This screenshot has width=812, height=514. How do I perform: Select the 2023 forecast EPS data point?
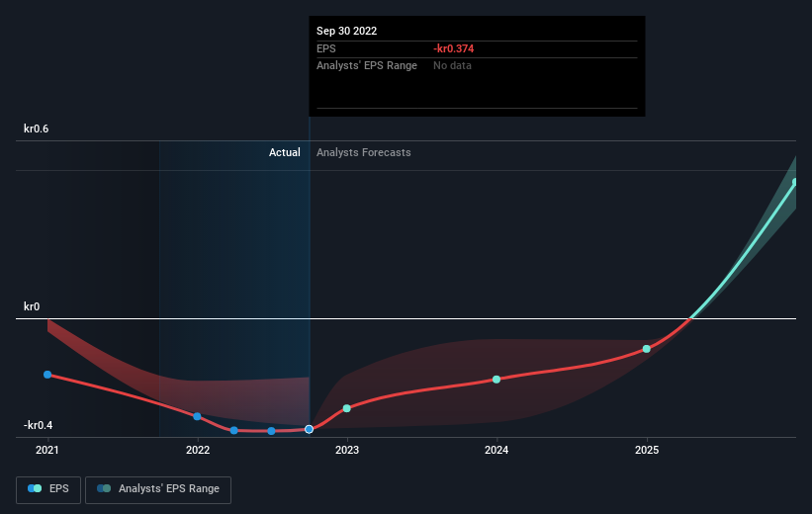pyautogui.click(x=347, y=408)
